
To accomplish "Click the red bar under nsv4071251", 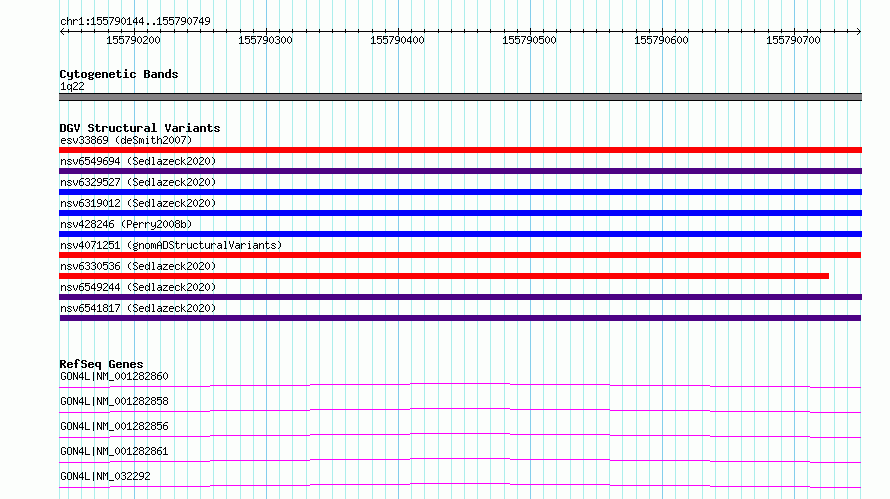I will pos(460,255).
